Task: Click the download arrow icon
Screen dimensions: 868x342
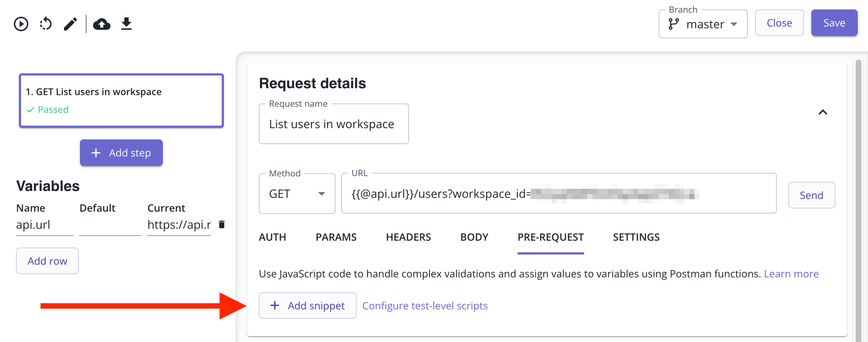Action: (126, 24)
